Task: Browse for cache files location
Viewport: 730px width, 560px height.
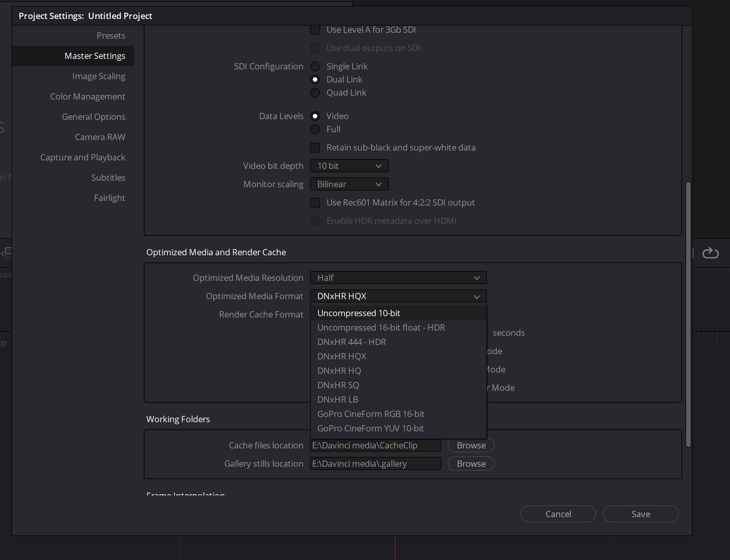Action: pos(471,445)
